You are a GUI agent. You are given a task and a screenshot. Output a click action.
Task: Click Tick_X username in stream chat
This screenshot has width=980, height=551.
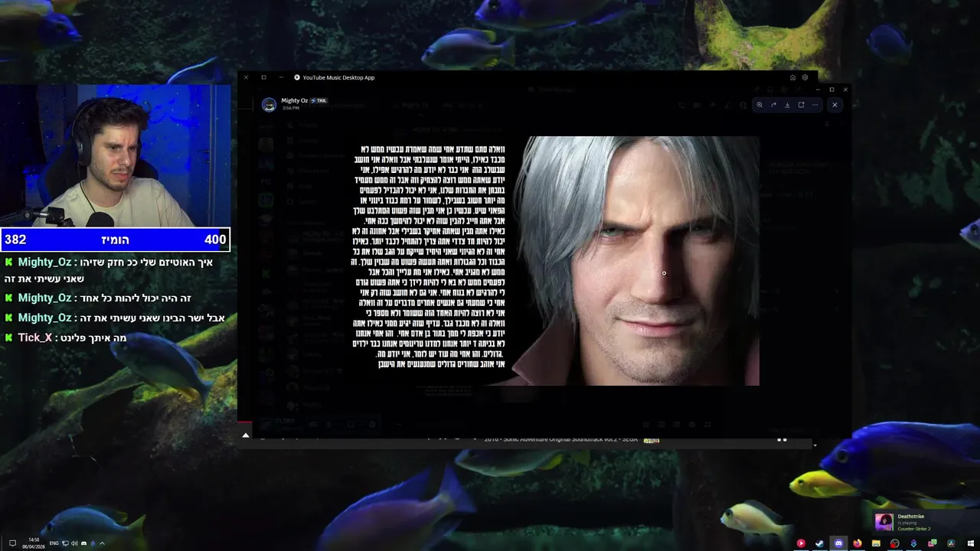(x=34, y=337)
